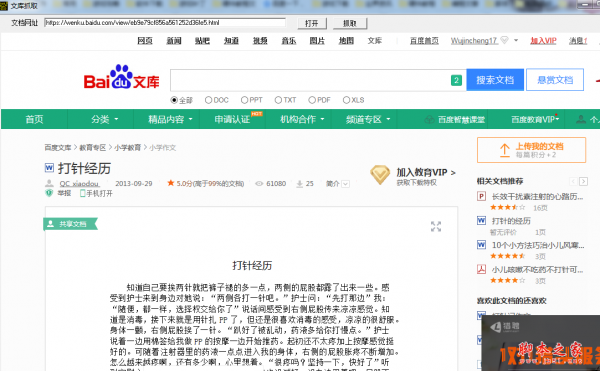Go to 视频 in top navigation
Screen dimensions: 600x371
point(260,41)
